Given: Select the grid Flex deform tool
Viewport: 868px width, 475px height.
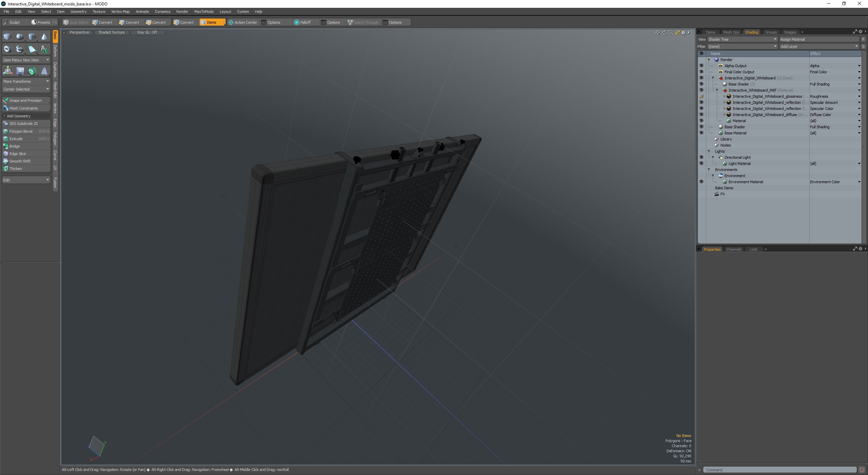Looking at the screenshot, I should pyautogui.click(x=20, y=71).
